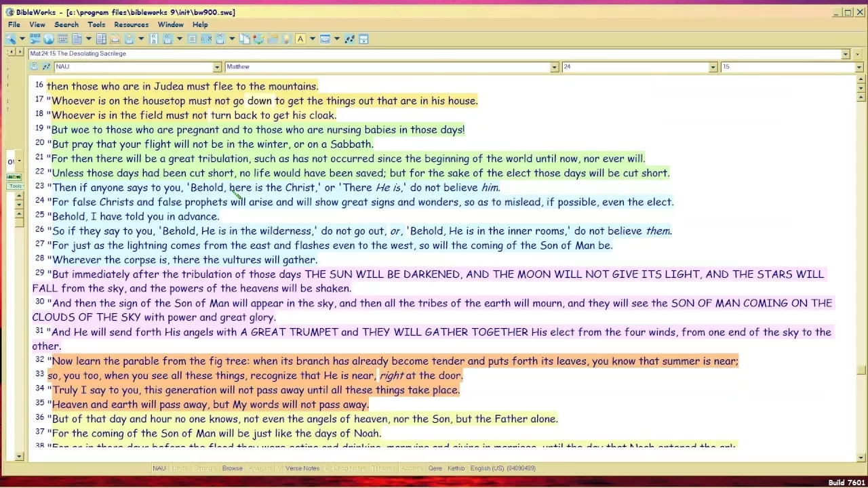Click the Limits status bar button
The width and height of the screenshot is (868, 488).
(x=180, y=468)
